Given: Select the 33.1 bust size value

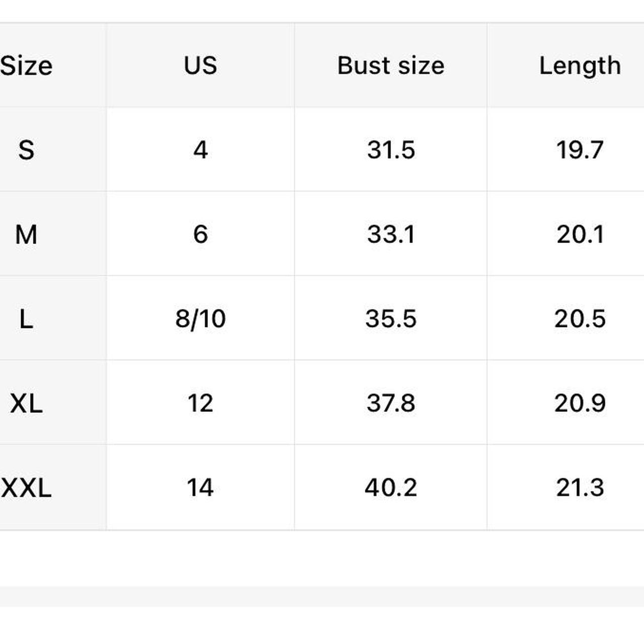Looking at the screenshot, I should click(x=390, y=234).
